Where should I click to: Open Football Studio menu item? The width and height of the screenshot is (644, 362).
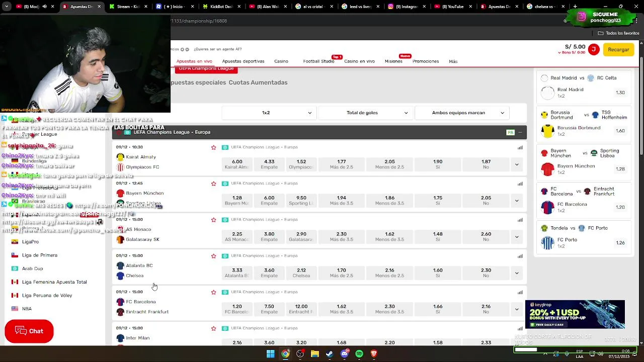click(318, 61)
